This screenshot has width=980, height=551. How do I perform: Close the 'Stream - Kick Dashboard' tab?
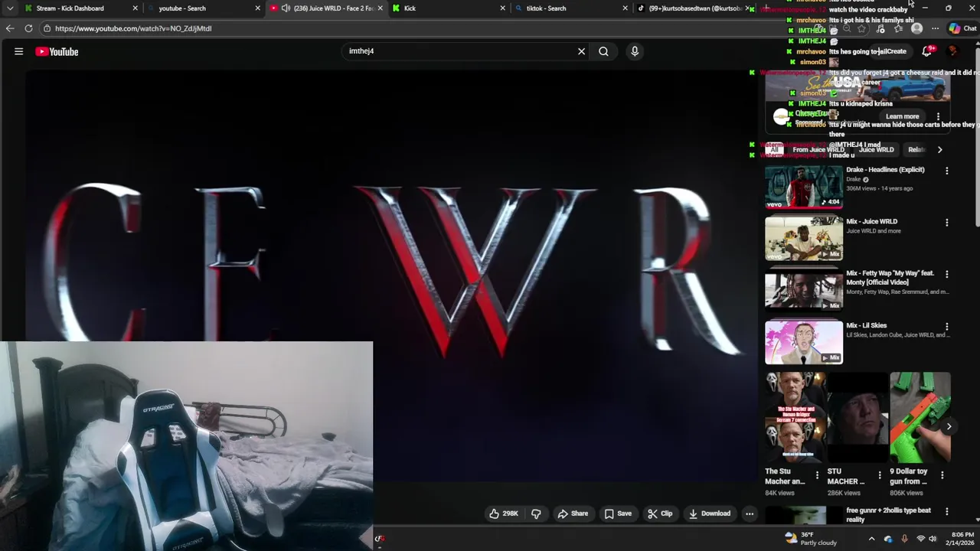(x=136, y=8)
